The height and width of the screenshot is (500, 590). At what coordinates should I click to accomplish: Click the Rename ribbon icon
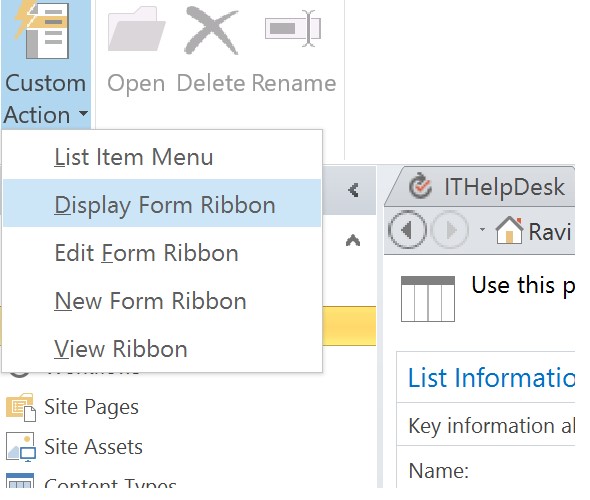293,29
